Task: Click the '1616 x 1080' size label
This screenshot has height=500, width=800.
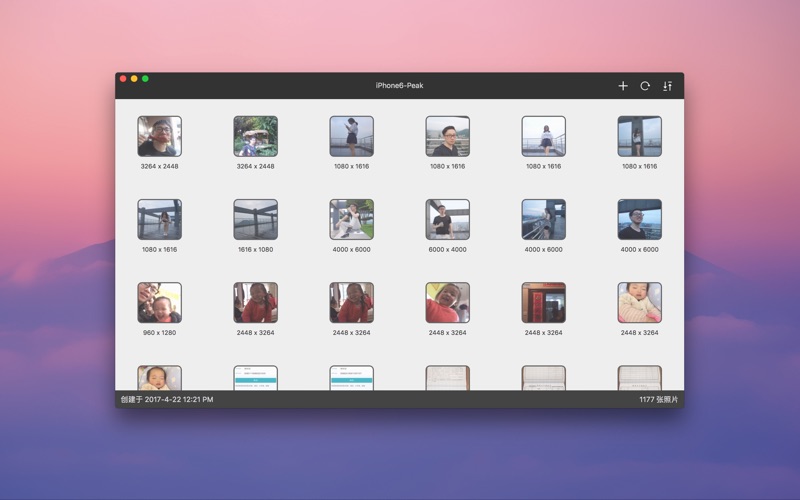Action: point(256,249)
